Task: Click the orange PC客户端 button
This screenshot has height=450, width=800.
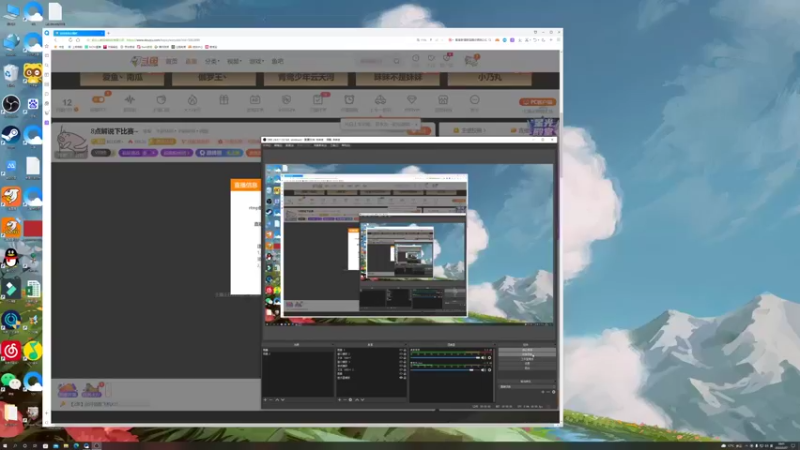Action: (538, 102)
